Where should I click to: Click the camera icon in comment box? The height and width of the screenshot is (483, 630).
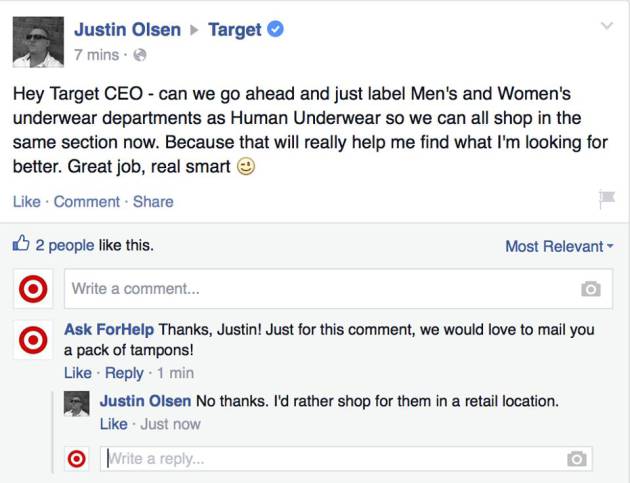click(x=591, y=289)
